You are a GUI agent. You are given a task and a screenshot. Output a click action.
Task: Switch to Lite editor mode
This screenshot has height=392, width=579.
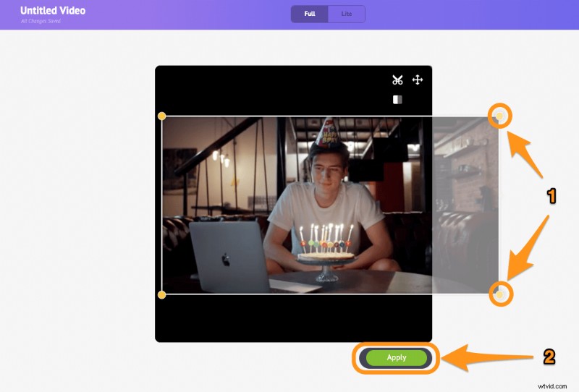(x=347, y=14)
